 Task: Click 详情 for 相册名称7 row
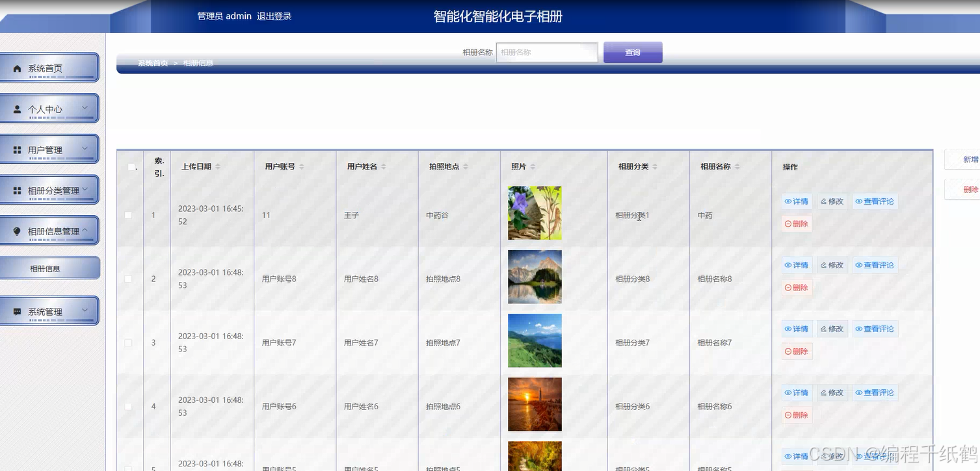tap(797, 329)
